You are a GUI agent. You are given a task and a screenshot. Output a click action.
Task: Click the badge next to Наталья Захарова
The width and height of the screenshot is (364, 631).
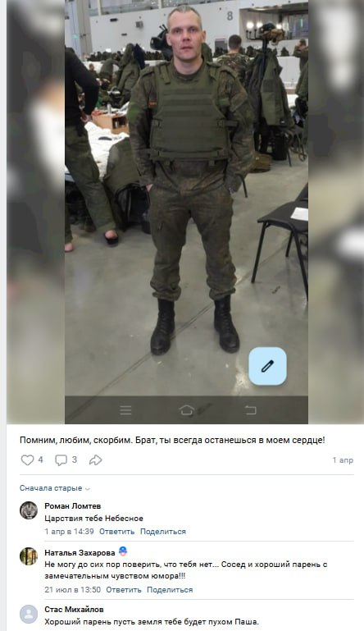click(123, 551)
